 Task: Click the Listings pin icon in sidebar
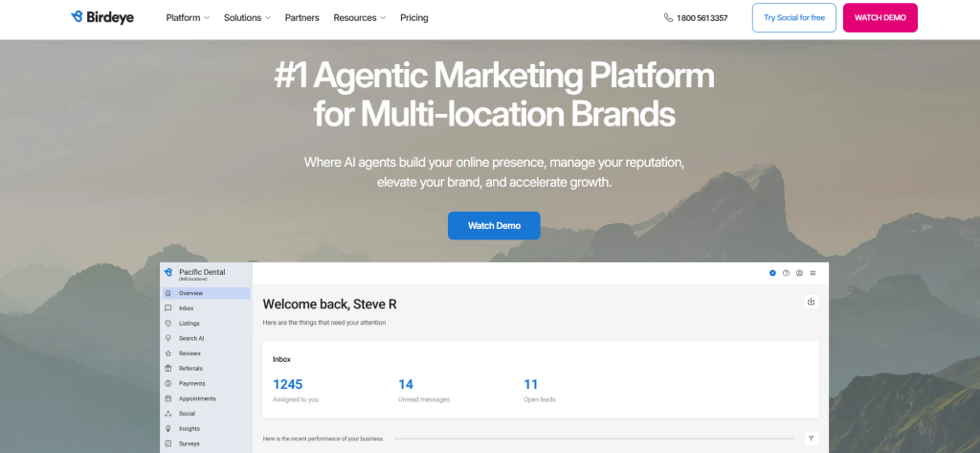click(168, 324)
